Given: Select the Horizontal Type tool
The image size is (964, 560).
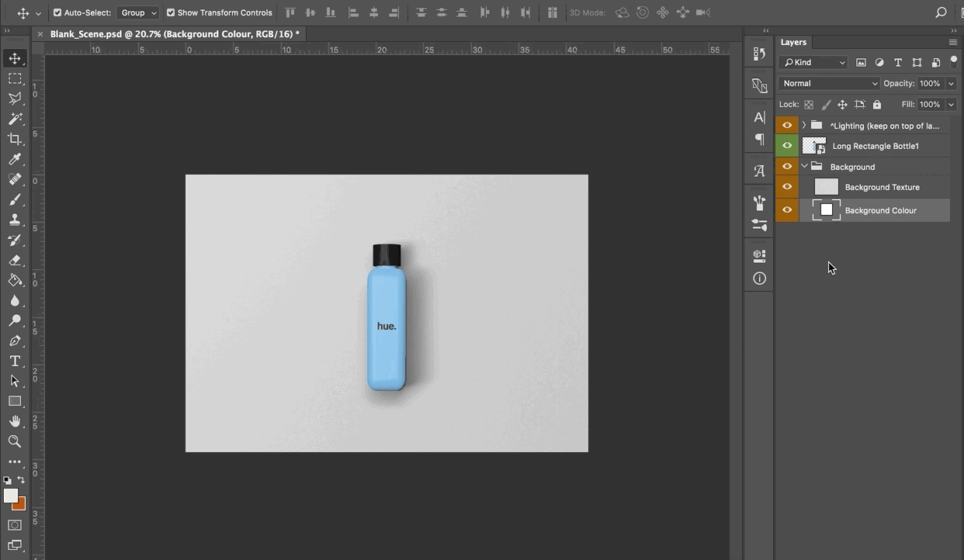Looking at the screenshot, I should coord(15,361).
